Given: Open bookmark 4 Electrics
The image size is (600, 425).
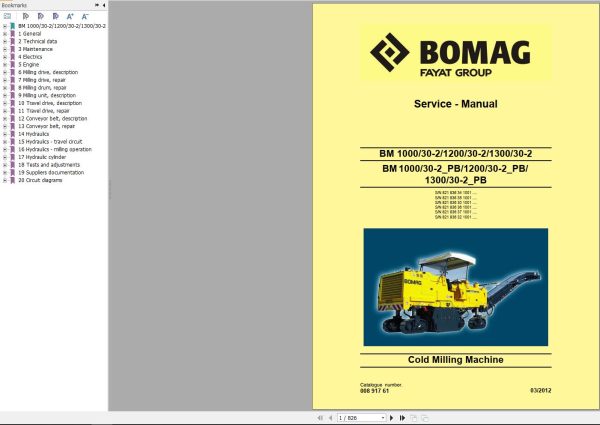Looking at the screenshot, I should pyautogui.click(x=30, y=57).
